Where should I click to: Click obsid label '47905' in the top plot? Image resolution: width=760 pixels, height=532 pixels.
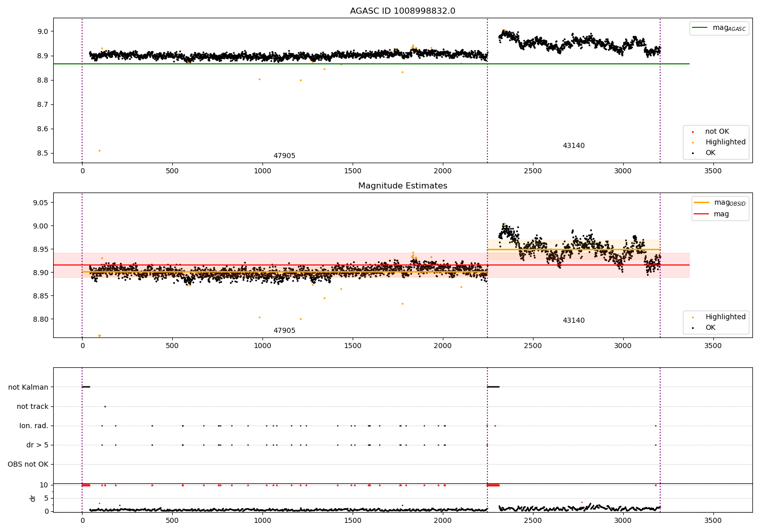tap(284, 156)
